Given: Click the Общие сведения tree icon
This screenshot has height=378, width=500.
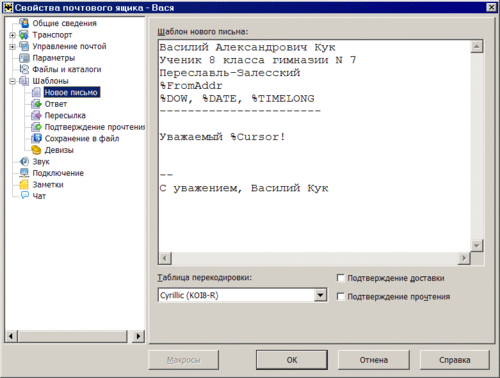Looking at the screenshot, I should point(24,23).
